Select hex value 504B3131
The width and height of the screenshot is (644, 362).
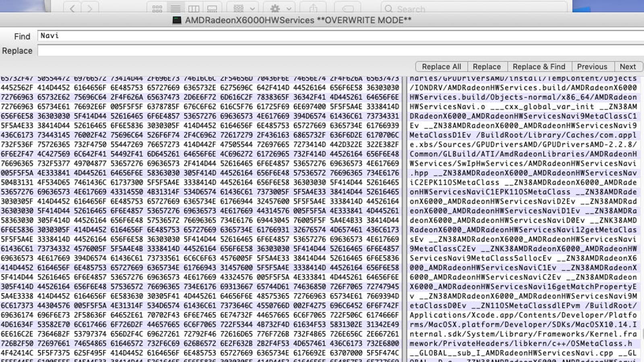(17, 182)
